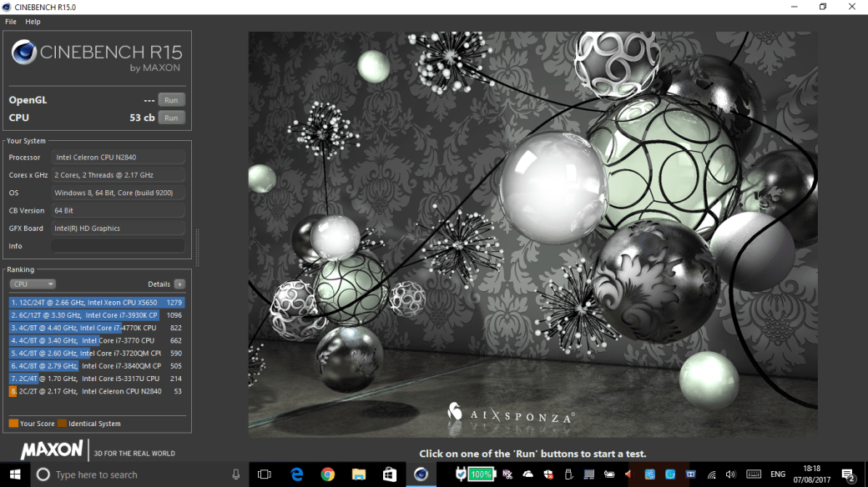Image resolution: width=868 pixels, height=487 pixels.
Task: Open the volume control in system tray
Action: click(729, 474)
